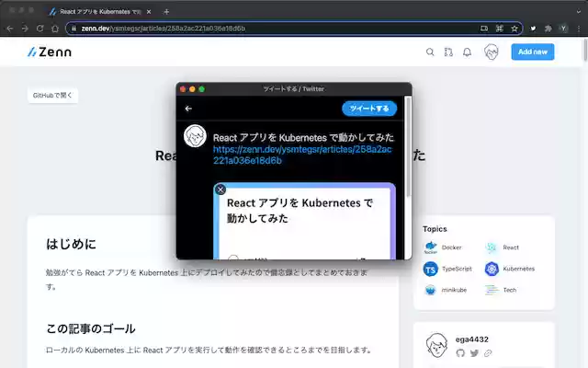
Task: Click the GitHubで開く button
Action: click(x=52, y=96)
